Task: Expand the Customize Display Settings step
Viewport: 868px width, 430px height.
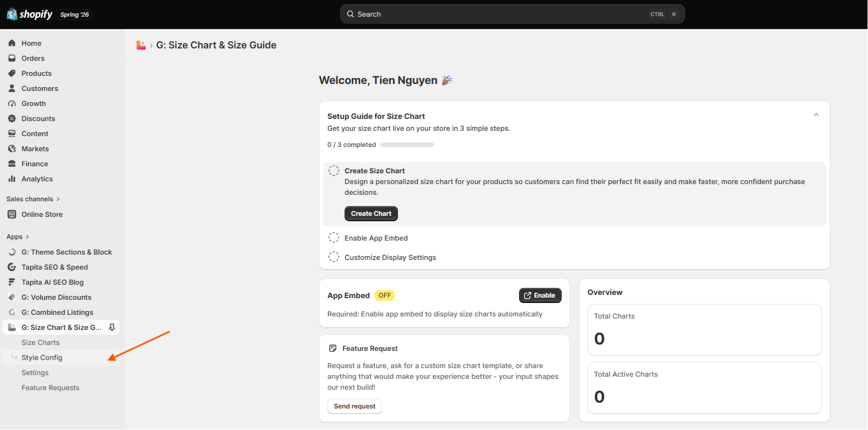Action: pos(390,257)
